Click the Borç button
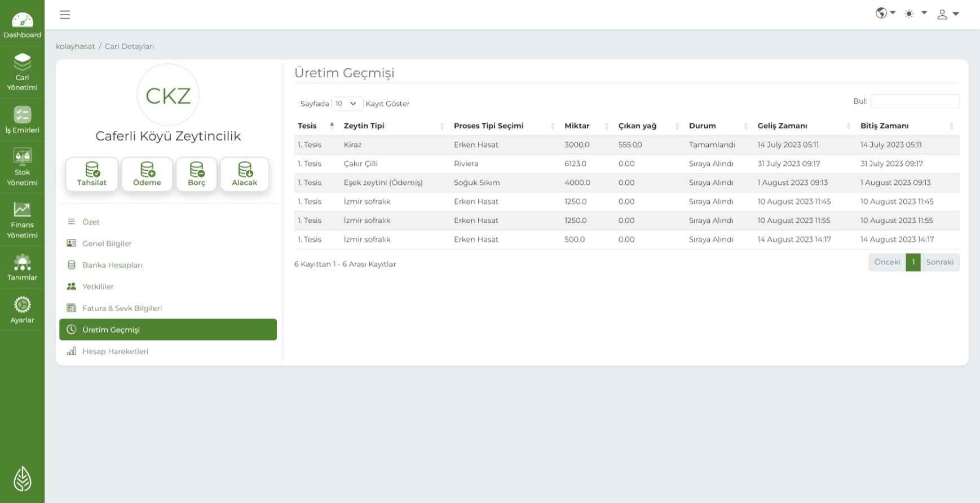Viewport: 980px width, 503px height. 196,174
